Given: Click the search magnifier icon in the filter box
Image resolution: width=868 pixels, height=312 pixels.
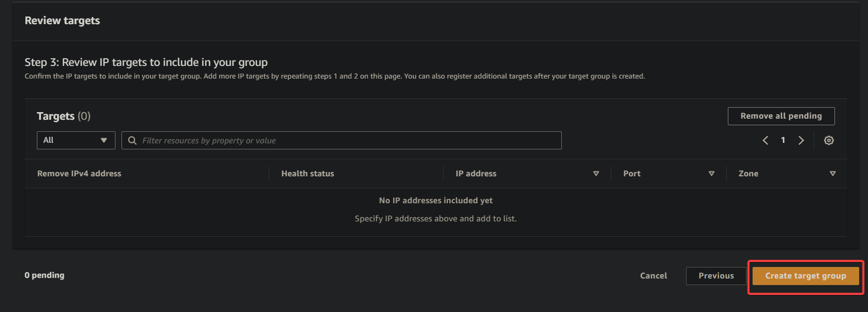Looking at the screenshot, I should (132, 141).
